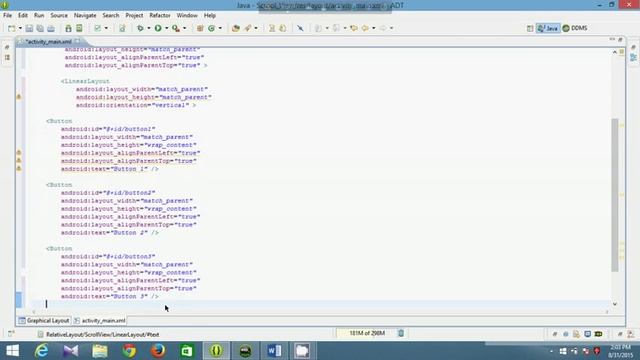The image size is (640, 360).
Task: Switch to the Graphical Layout tab
Action: pyautogui.click(x=44, y=320)
